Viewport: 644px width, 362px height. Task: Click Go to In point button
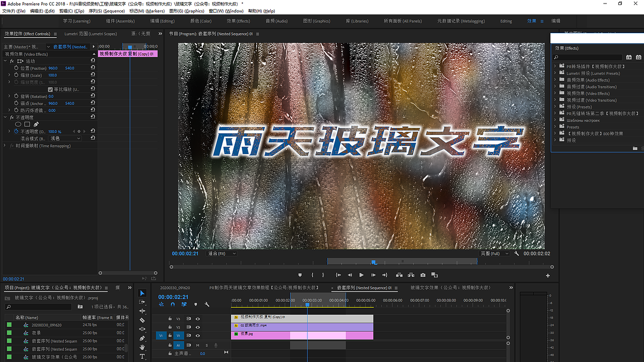pos(338,275)
